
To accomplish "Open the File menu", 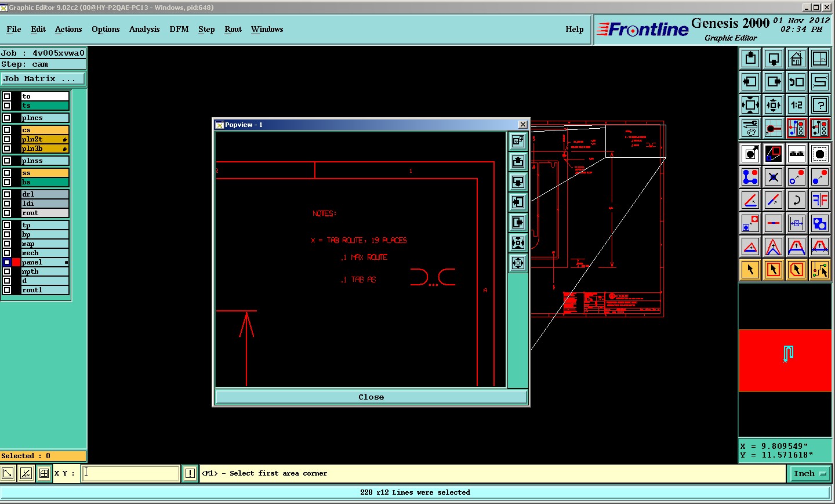I will (x=14, y=29).
